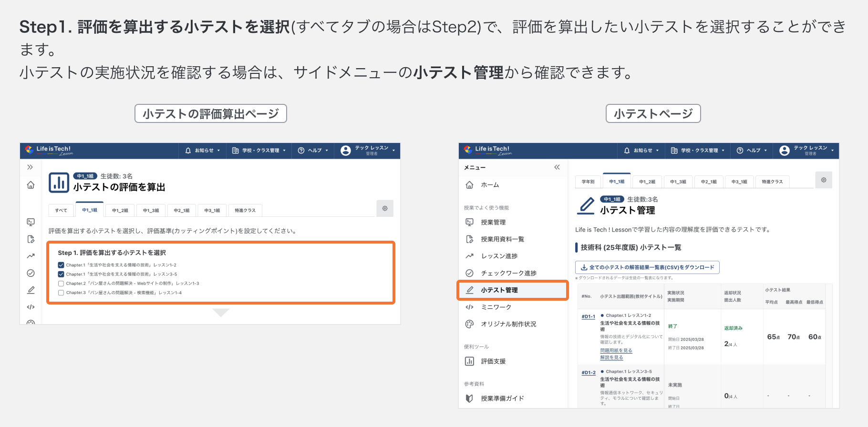Click the home icon in evaluation page sidebar
868x427 pixels.
click(x=31, y=185)
